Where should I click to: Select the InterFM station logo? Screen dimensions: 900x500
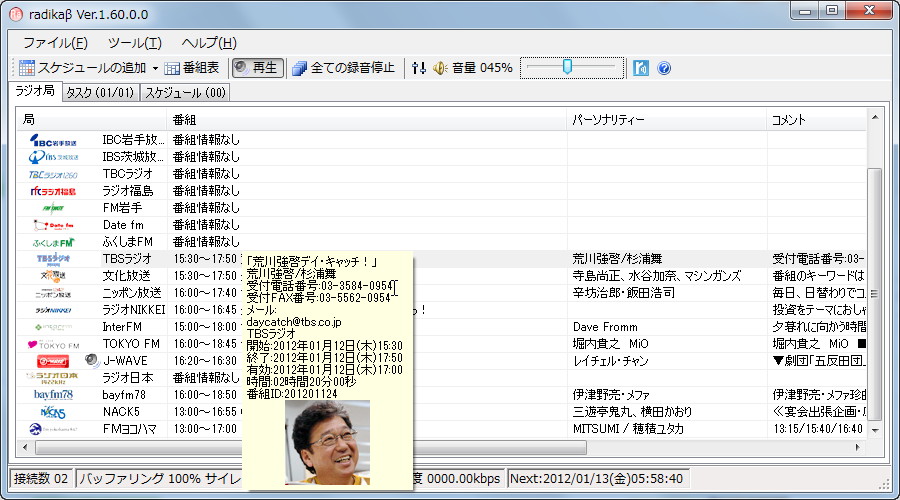53,327
